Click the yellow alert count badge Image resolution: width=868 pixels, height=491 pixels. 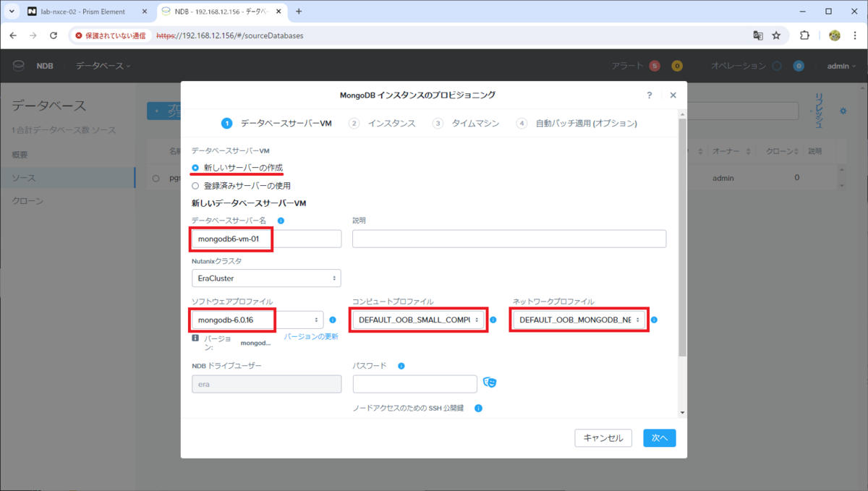point(677,66)
